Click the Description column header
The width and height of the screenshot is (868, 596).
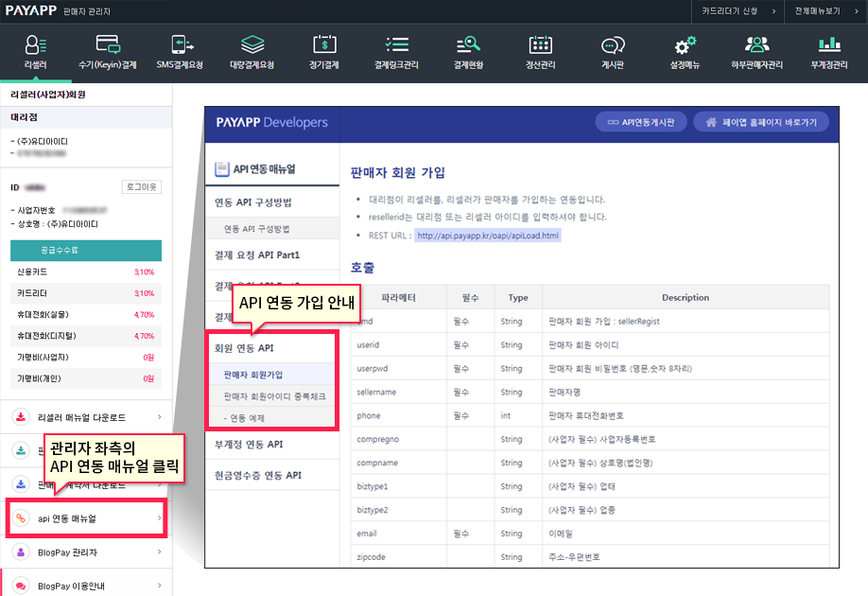click(686, 297)
